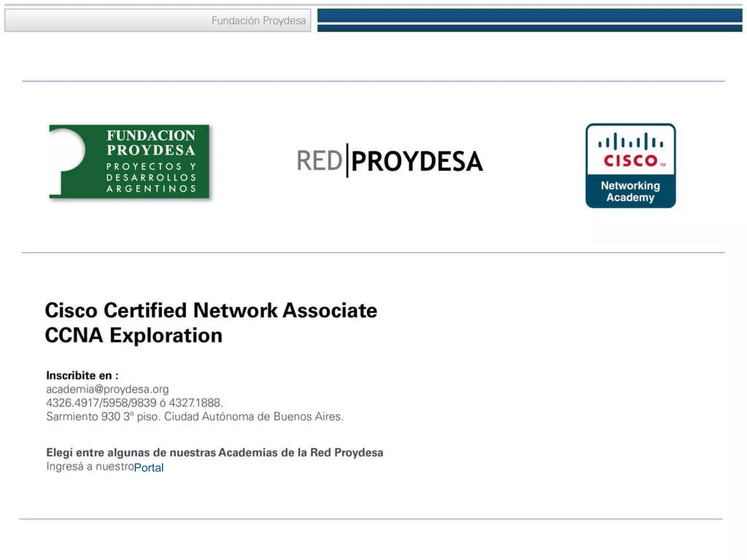Click the Cisco Certified Network Associate heading
The width and height of the screenshot is (747, 560).
point(211,310)
